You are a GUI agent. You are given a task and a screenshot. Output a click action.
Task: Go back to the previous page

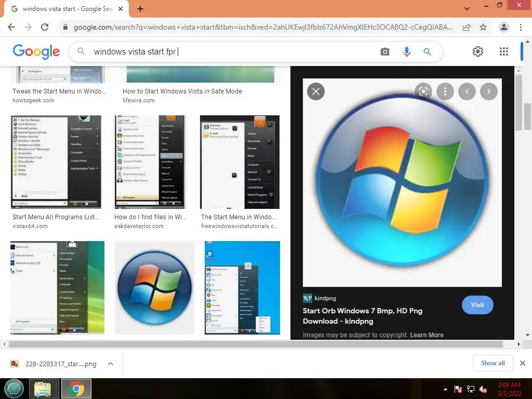click(x=11, y=27)
